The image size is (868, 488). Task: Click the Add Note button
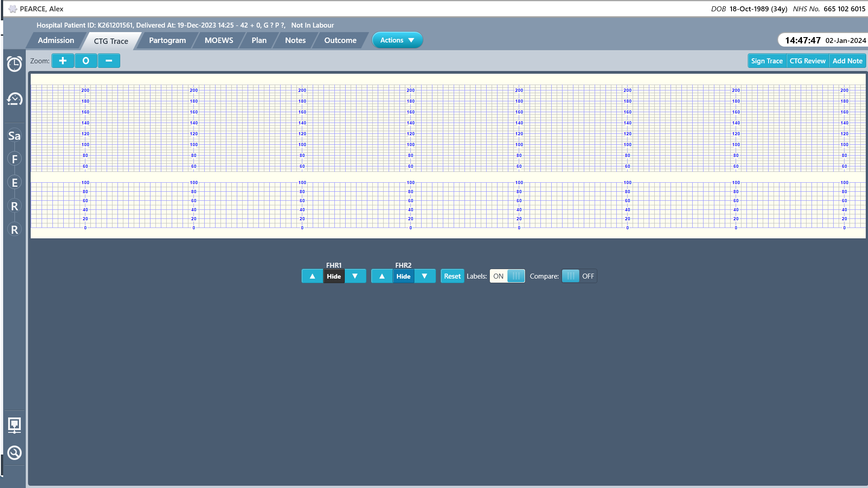coord(847,61)
